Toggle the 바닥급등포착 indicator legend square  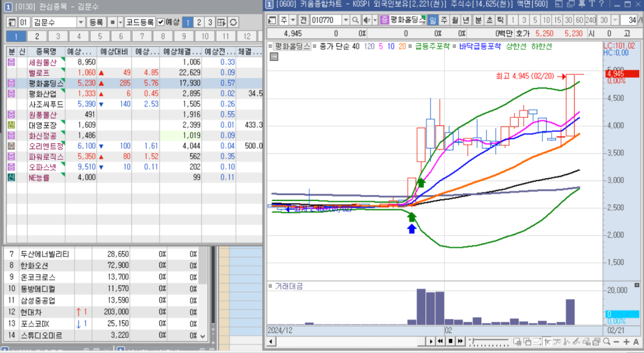pos(455,47)
